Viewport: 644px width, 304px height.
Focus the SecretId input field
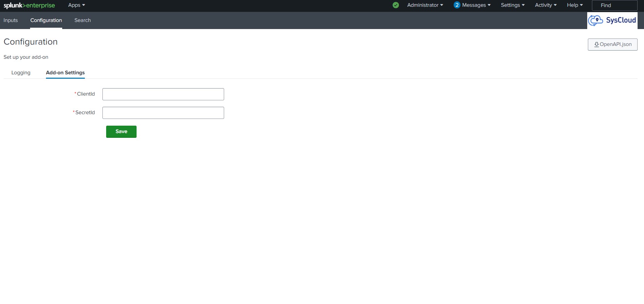163,113
